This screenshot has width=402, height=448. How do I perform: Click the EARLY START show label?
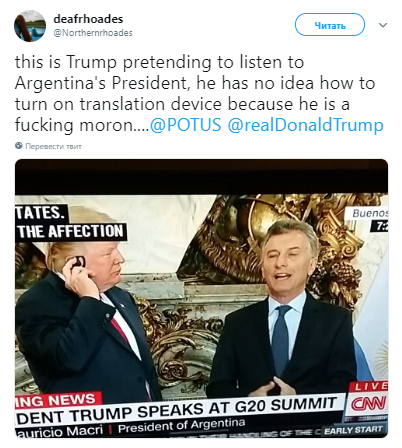click(x=354, y=430)
